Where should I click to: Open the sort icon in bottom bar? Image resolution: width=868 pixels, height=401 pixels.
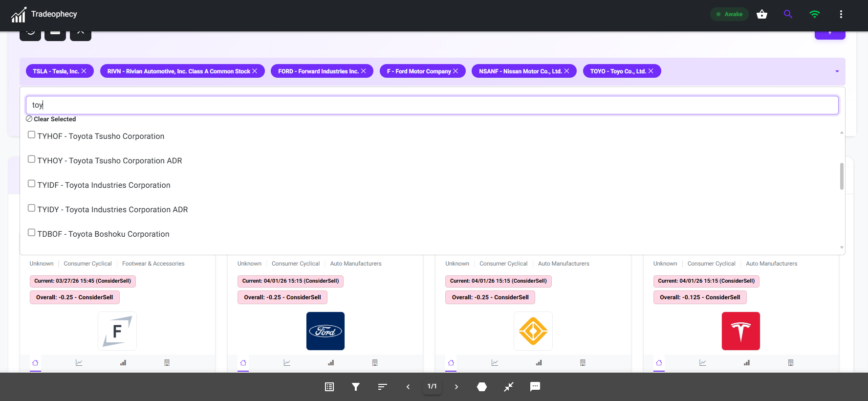click(382, 387)
